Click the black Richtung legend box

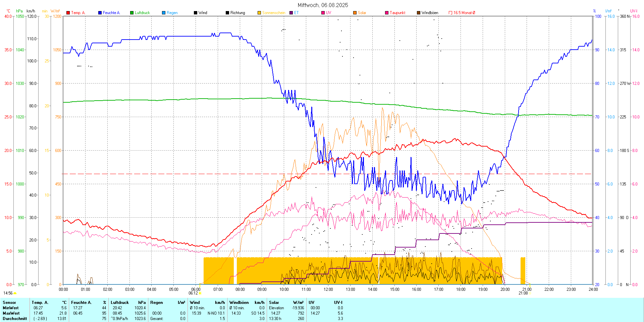point(227,13)
